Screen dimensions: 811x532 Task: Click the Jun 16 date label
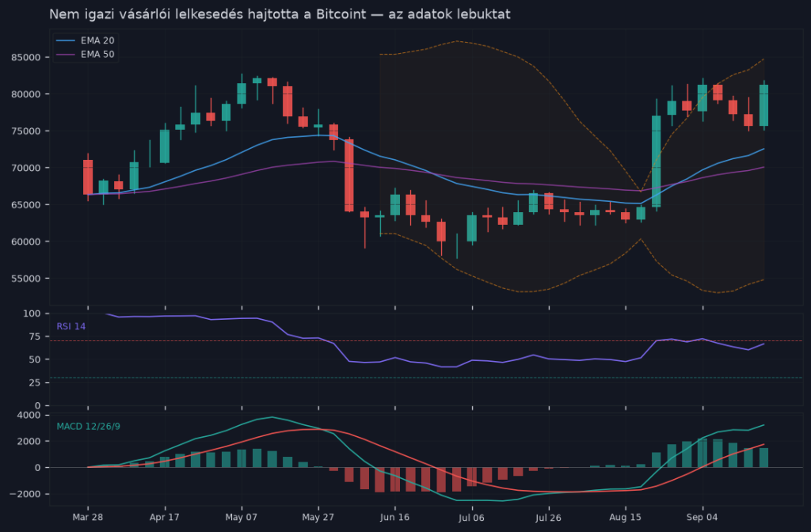(x=394, y=518)
